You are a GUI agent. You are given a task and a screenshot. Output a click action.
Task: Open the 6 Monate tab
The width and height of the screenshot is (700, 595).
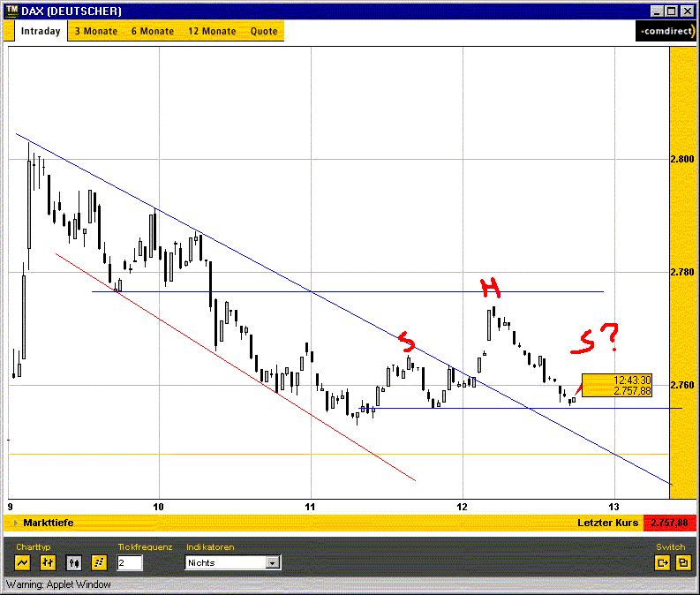(x=152, y=31)
